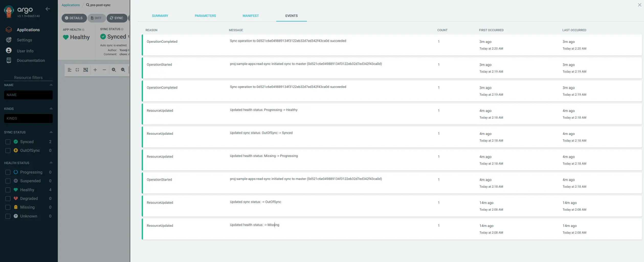
Task: Follow the Applications breadcrumb link
Action: pos(71,5)
